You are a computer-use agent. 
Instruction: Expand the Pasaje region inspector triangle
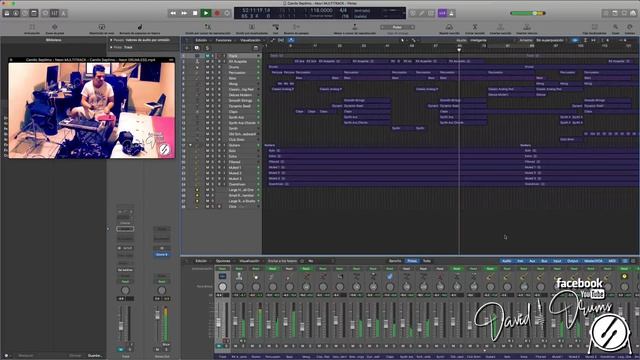[111, 40]
